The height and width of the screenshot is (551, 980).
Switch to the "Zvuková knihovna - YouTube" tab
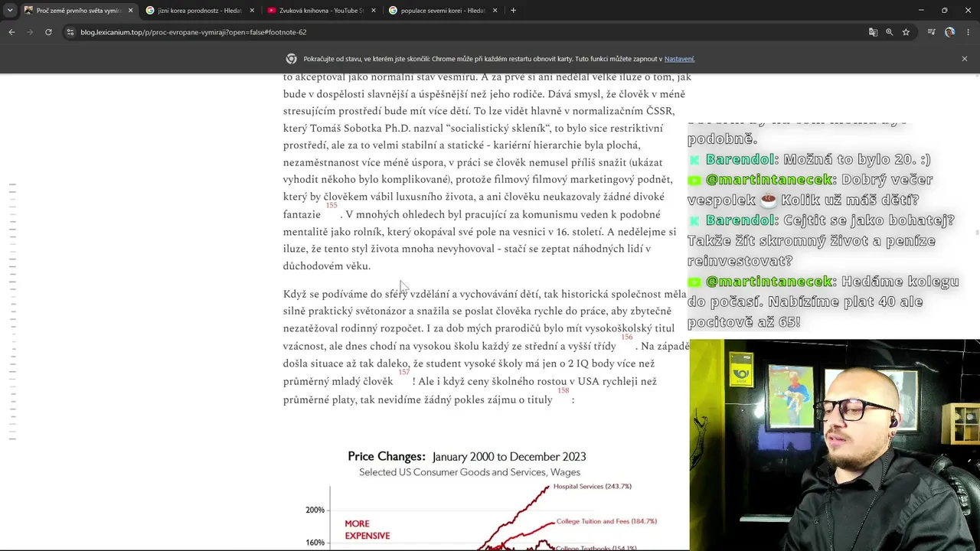click(x=322, y=11)
